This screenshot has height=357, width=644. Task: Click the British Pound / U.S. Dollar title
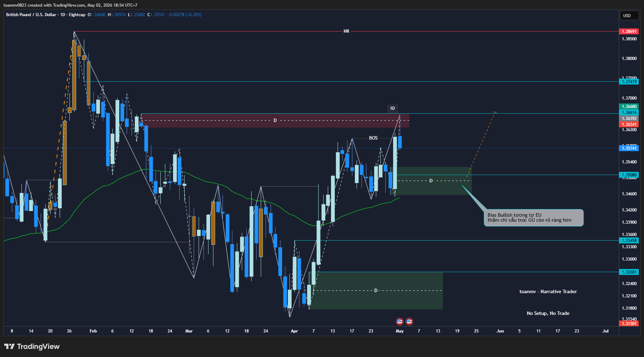click(31, 15)
